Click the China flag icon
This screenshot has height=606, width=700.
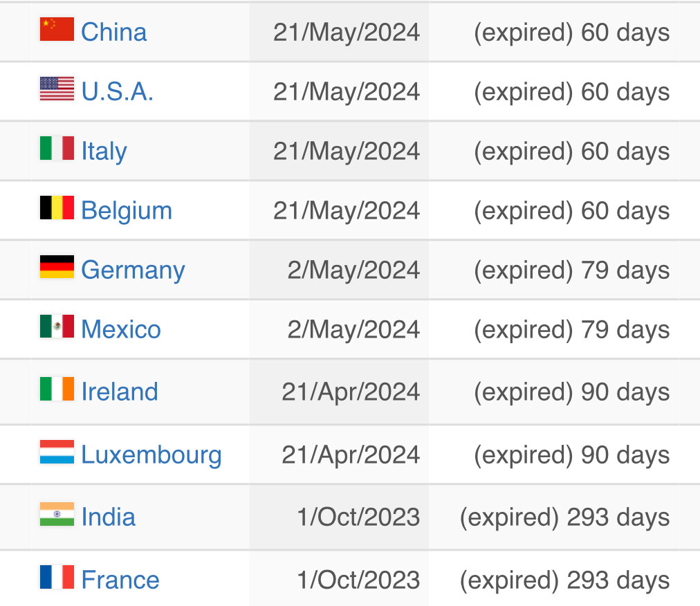tap(57, 30)
